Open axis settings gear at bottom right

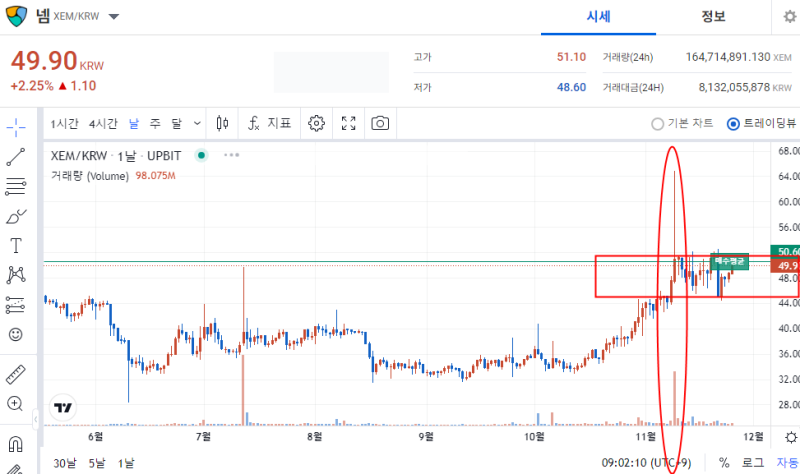(791, 437)
